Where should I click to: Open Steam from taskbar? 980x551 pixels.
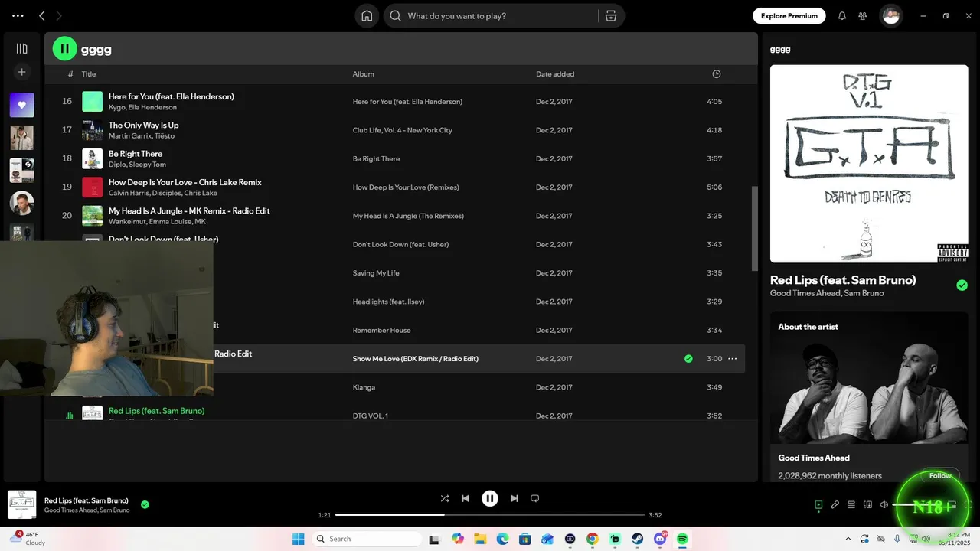637,539
